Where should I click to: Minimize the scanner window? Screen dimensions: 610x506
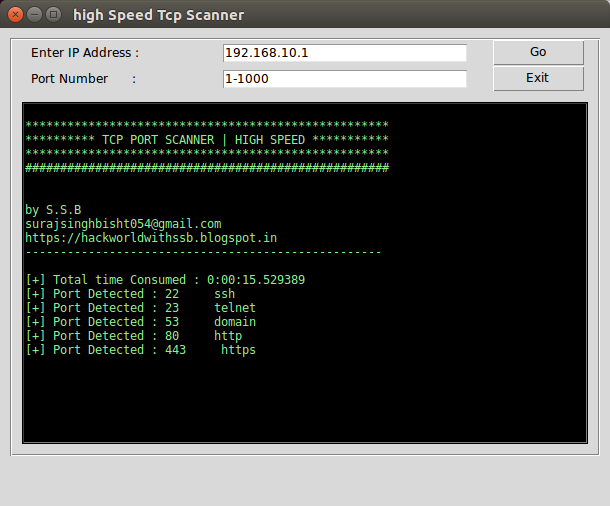tap(34, 15)
